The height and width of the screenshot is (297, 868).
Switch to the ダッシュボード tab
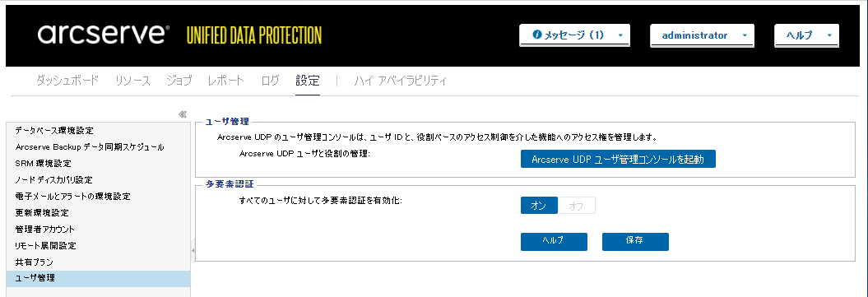click(x=67, y=81)
